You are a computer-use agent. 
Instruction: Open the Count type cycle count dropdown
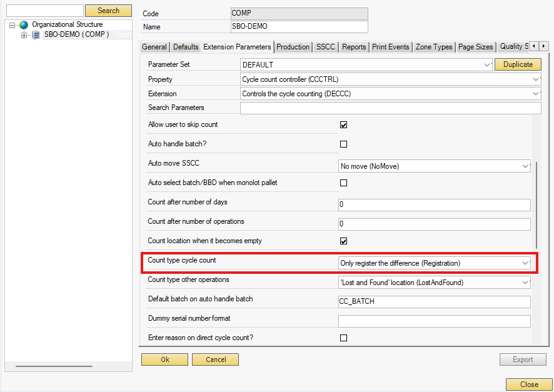pyautogui.click(x=525, y=263)
